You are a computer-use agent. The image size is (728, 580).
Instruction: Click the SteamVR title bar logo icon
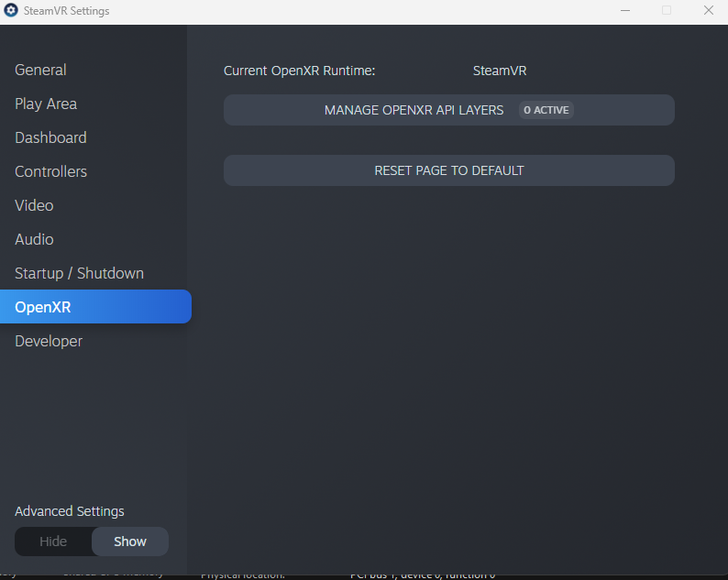coord(11,10)
